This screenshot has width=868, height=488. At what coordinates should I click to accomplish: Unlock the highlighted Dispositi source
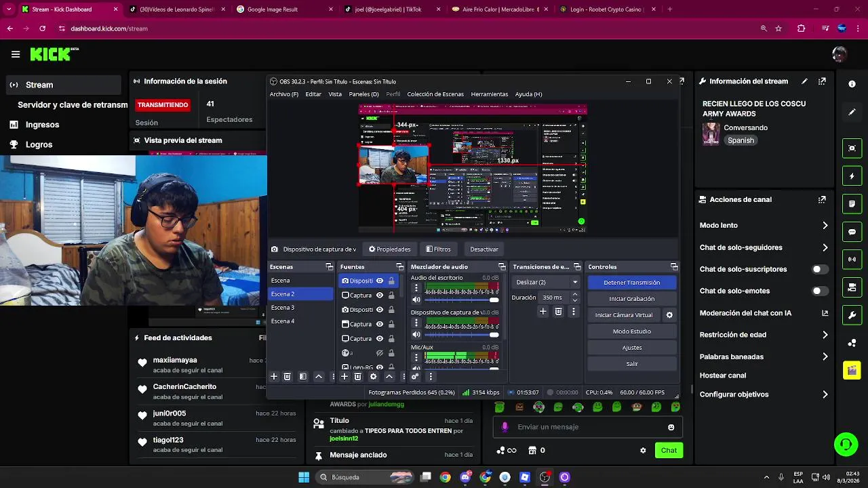tap(391, 281)
